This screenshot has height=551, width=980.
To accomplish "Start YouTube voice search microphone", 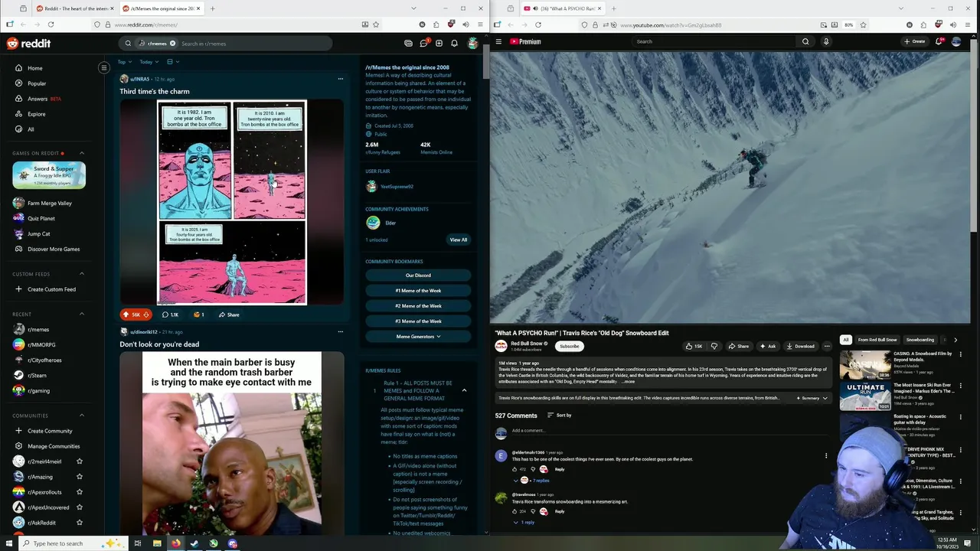I will click(x=826, y=41).
